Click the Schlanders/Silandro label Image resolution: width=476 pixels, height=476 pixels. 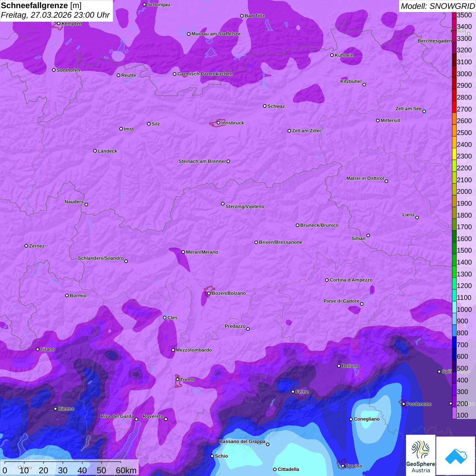(101, 258)
